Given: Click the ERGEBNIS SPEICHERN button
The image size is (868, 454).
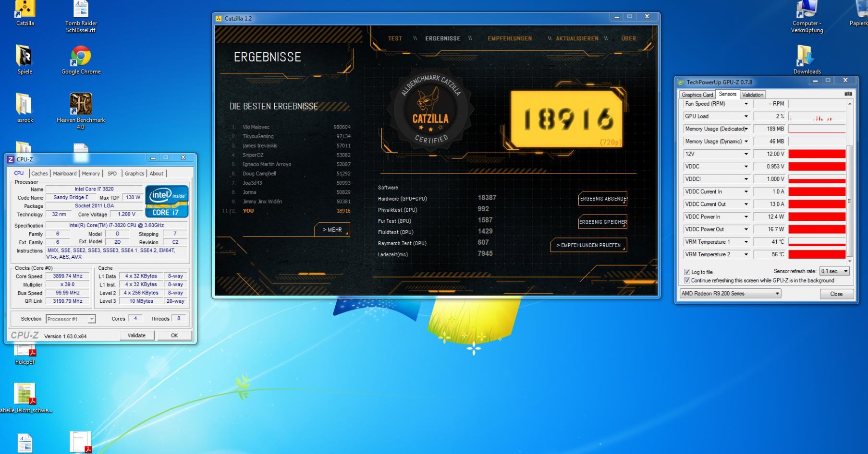Looking at the screenshot, I should tap(603, 222).
